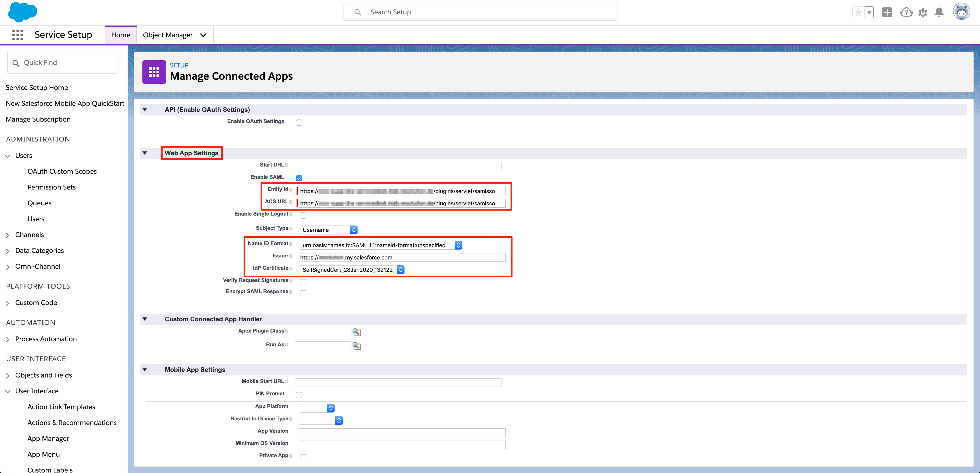
Task: Show help for Encrypt SAML Response
Action: pyautogui.click(x=291, y=292)
